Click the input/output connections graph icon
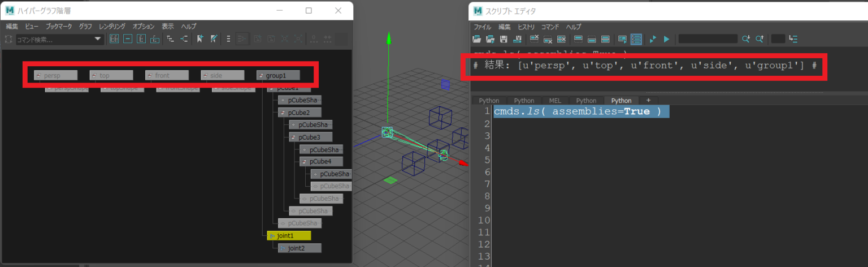Screen dimensions: 868x267 pos(184,39)
